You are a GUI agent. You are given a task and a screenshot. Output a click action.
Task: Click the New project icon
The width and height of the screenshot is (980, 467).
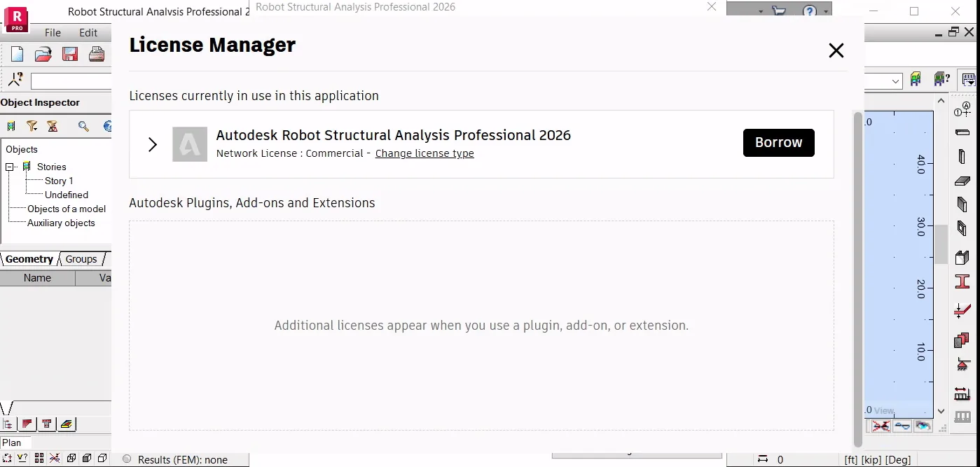click(x=17, y=54)
